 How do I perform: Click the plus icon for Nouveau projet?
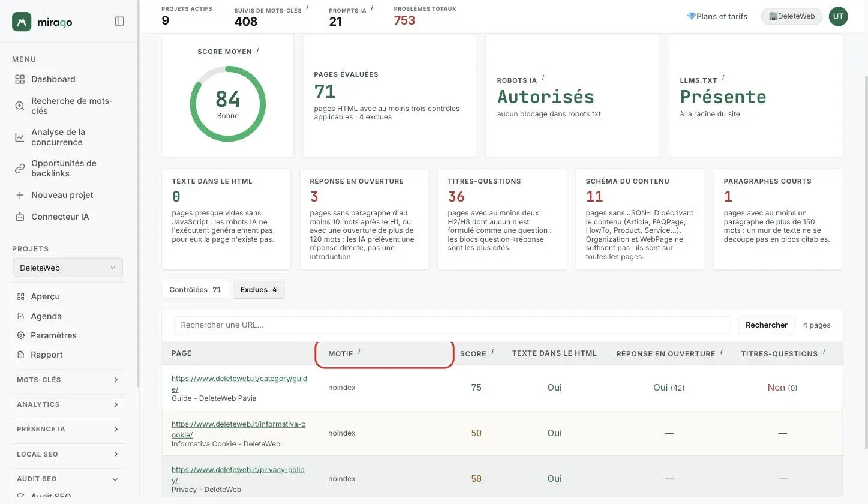click(20, 195)
